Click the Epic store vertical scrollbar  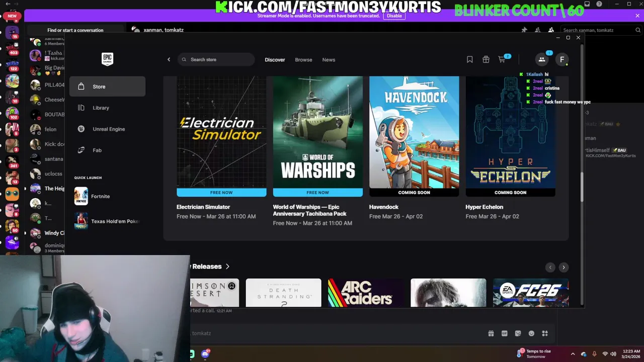[582, 188]
